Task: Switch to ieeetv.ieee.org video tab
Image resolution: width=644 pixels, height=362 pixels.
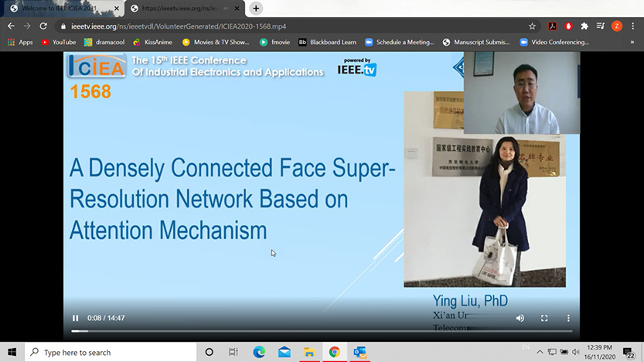Action: [179, 9]
